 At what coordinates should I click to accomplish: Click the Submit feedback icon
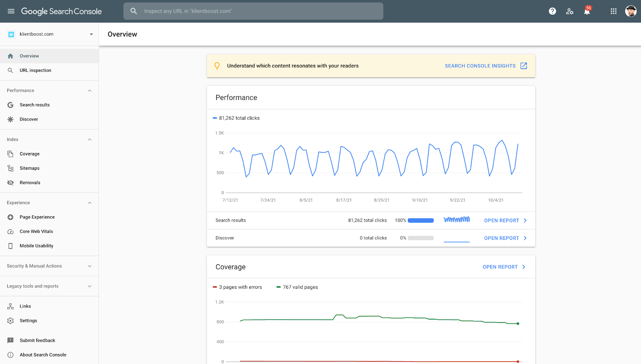pos(10,340)
